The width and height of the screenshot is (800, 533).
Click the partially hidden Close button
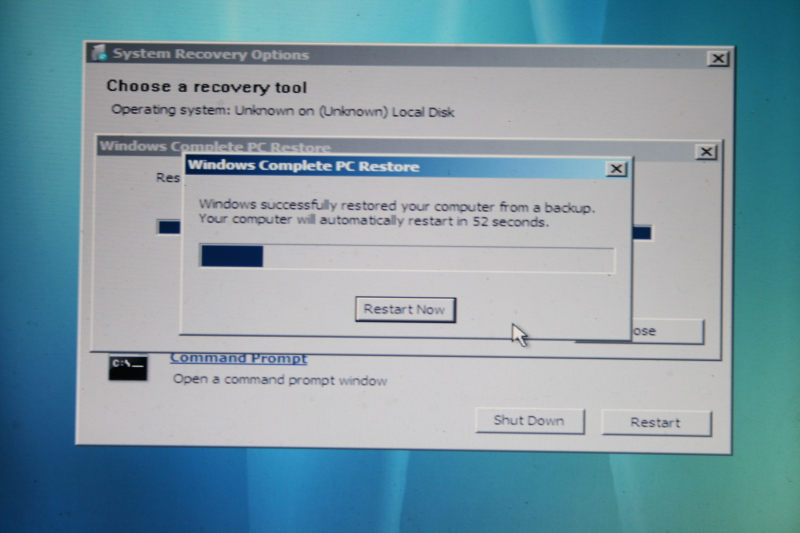(668, 331)
